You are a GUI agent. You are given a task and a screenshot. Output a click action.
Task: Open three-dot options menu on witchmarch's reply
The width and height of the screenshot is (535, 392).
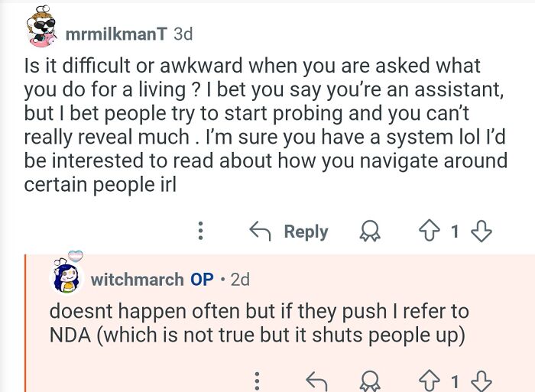point(257,380)
